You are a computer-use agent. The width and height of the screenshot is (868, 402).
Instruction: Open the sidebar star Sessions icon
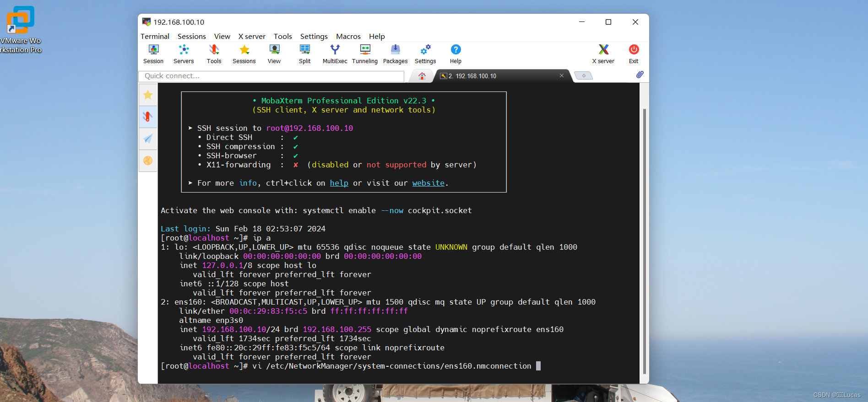click(x=148, y=95)
